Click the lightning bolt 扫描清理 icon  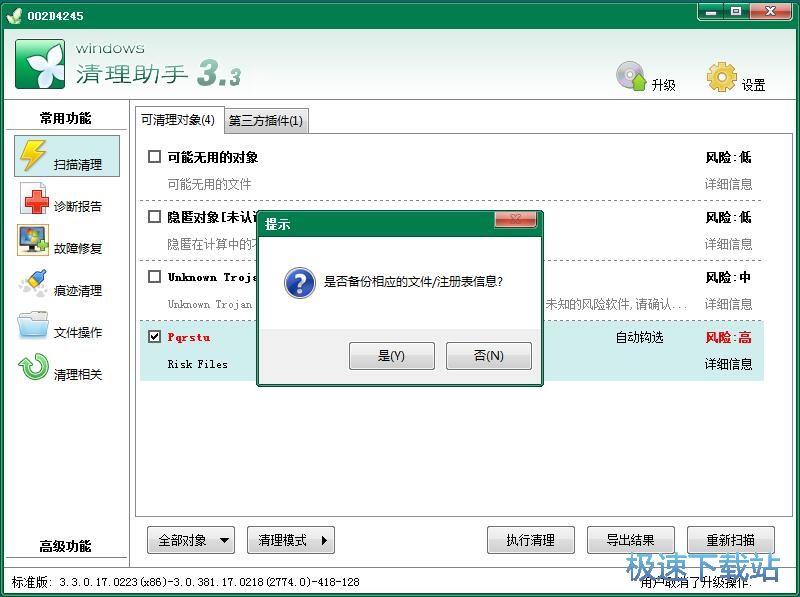pos(33,155)
